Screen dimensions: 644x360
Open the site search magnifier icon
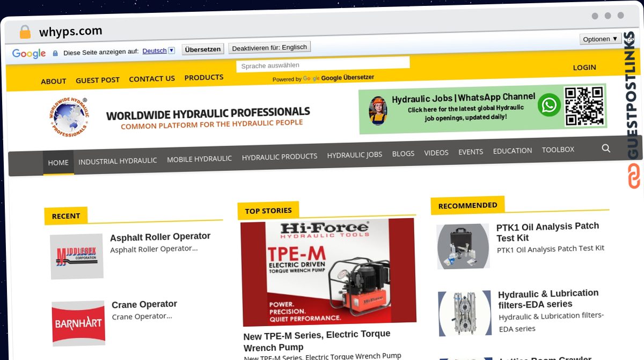(x=606, y=148)
